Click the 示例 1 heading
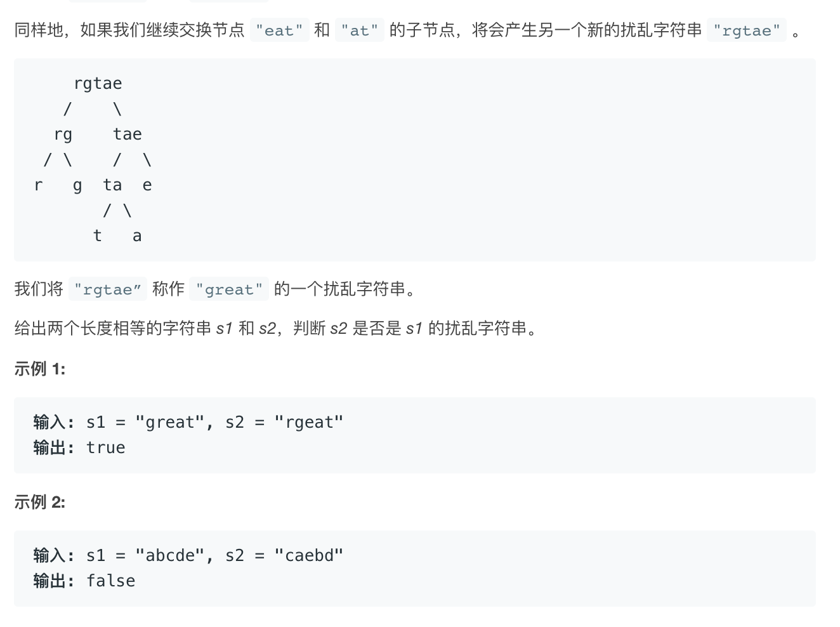 point(40,369)
